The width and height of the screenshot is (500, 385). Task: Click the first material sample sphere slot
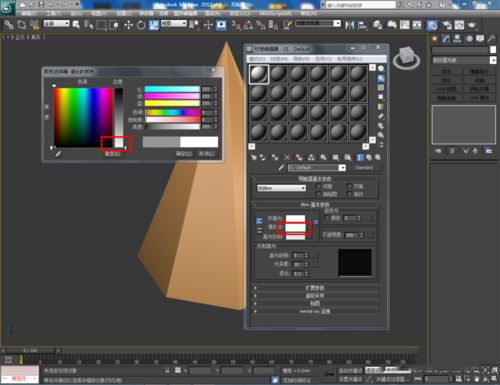coord(259,74)
